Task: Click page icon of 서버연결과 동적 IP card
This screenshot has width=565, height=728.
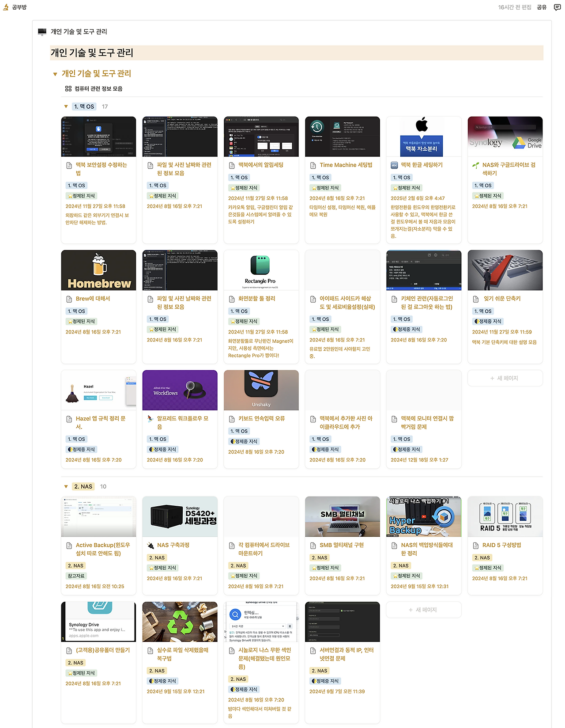Action: (313, 651)
